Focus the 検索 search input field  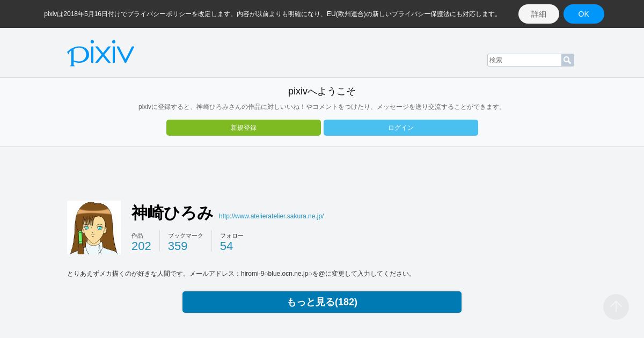(524, 60)
